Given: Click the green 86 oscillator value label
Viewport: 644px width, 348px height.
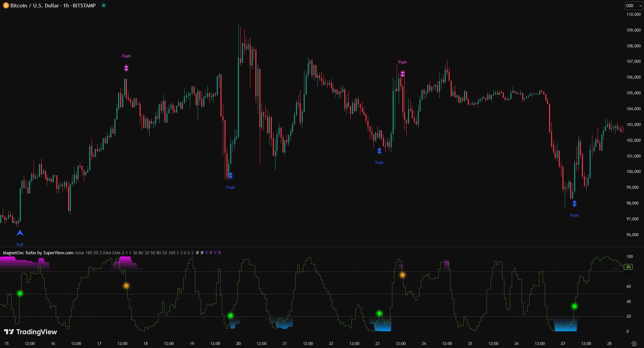Looking at the screenshot, I should pos(628,267).
